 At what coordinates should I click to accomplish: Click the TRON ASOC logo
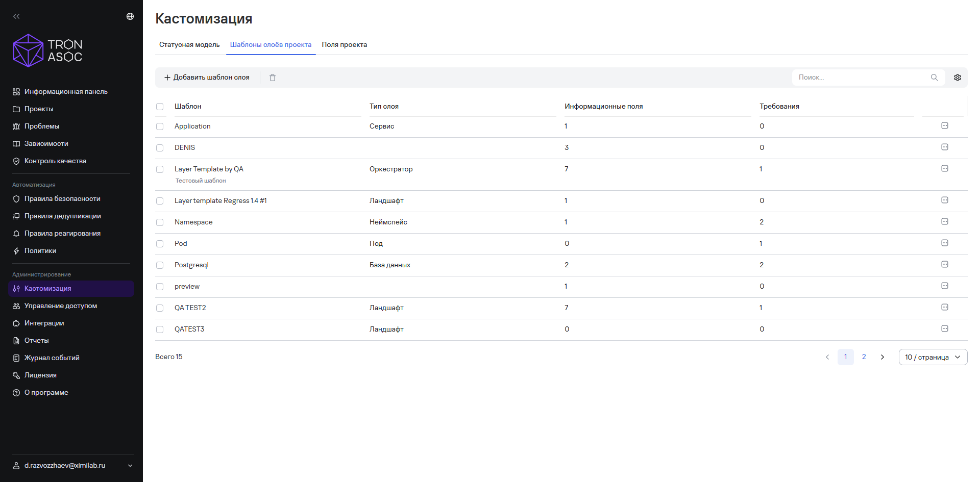47,50
